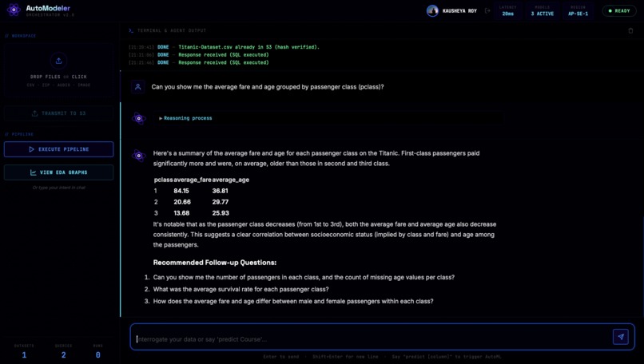
Task: Click the Execute Pipeline button
Action: tap(59, 149)
